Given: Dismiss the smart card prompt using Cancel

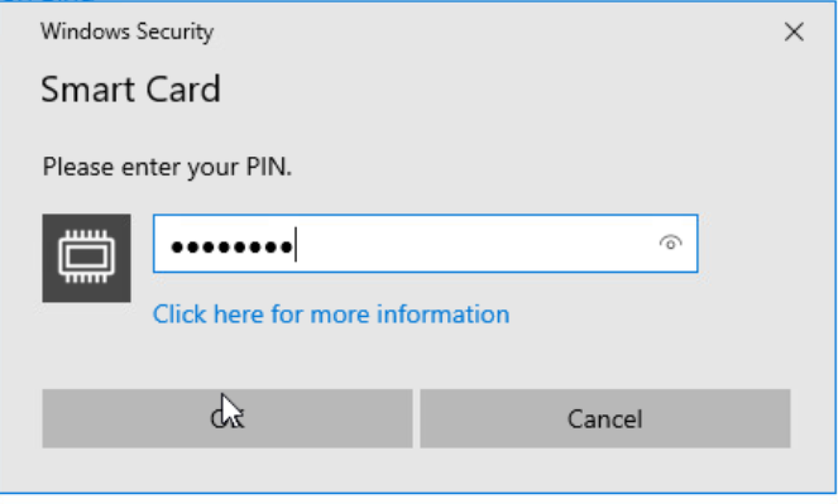Looking at the screenshot, I should 605,418.
